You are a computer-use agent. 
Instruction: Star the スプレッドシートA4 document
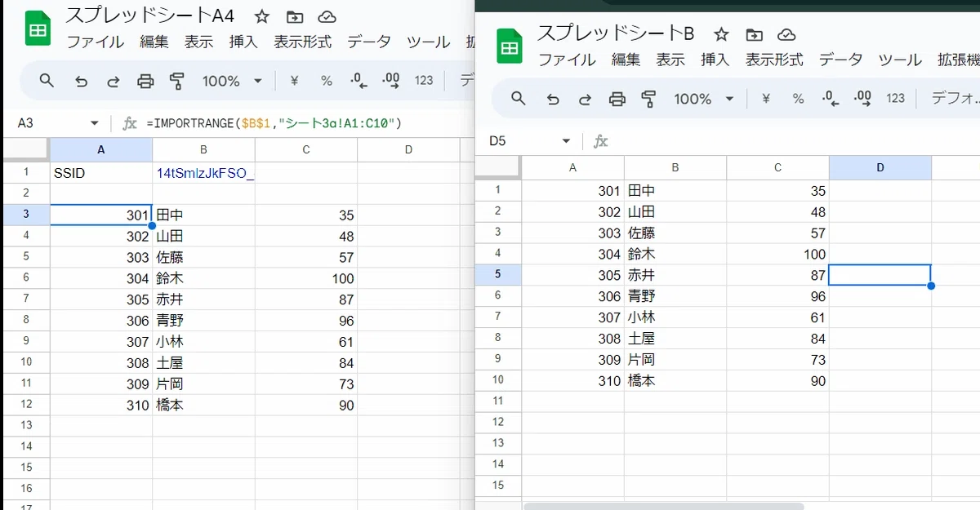(262, 16)
